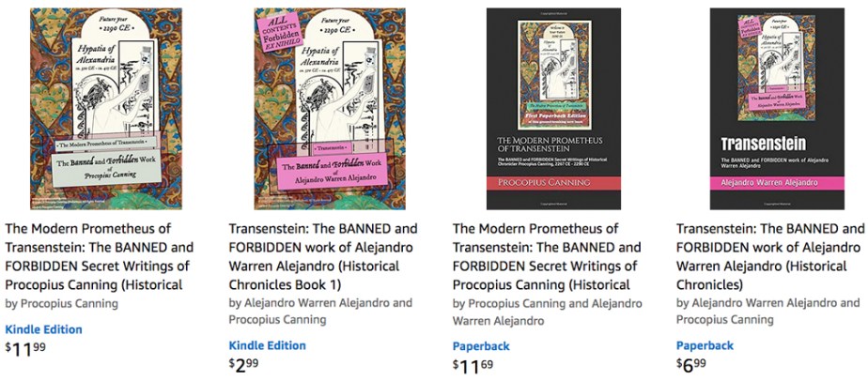Open the dark Transenstein cover with pink author band

pyautogui.click(x=777, y=108)
